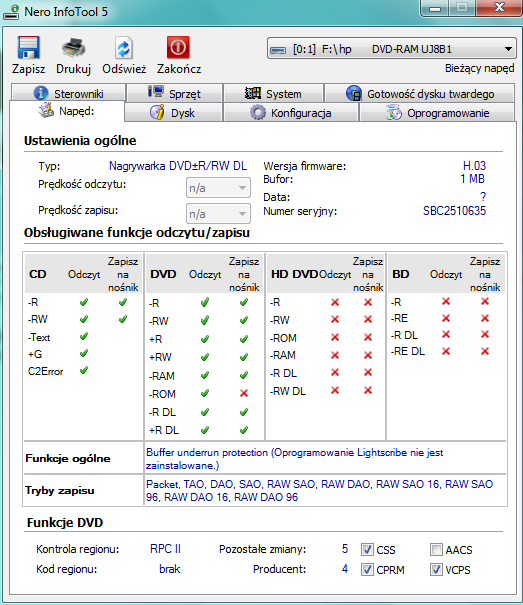Screen dimensions: 523x605
Task: Click the CD -Text read checkmark
Action: [84, 336]
